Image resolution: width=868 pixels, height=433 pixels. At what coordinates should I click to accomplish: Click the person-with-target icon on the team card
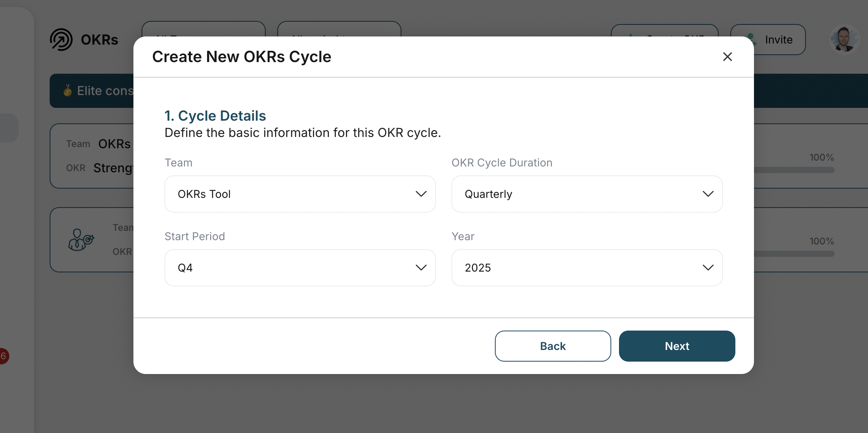(80, 240)
